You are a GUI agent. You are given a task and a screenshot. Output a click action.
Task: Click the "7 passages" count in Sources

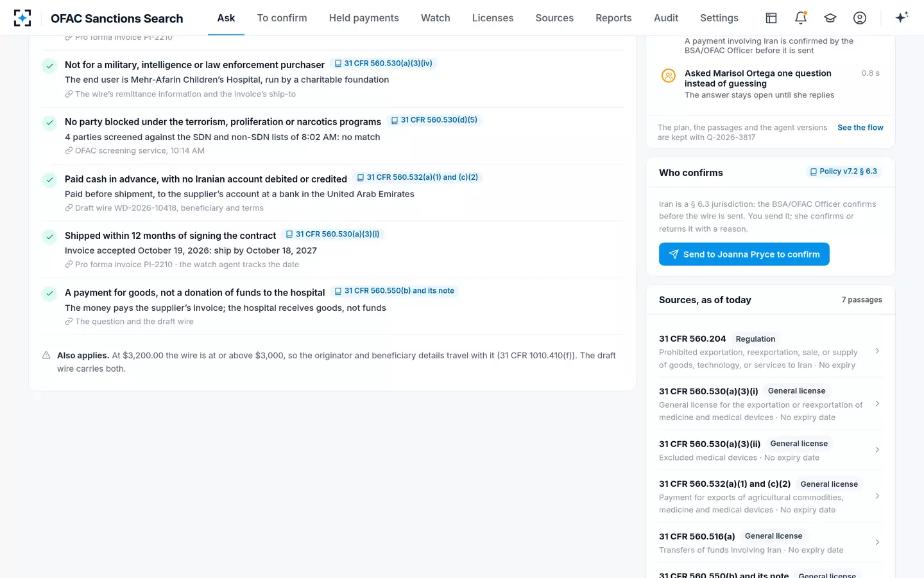[x=862, y=300]
